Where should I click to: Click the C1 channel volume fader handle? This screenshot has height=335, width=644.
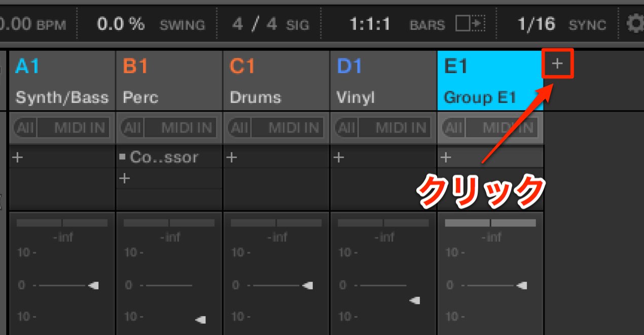pos(307,286)
